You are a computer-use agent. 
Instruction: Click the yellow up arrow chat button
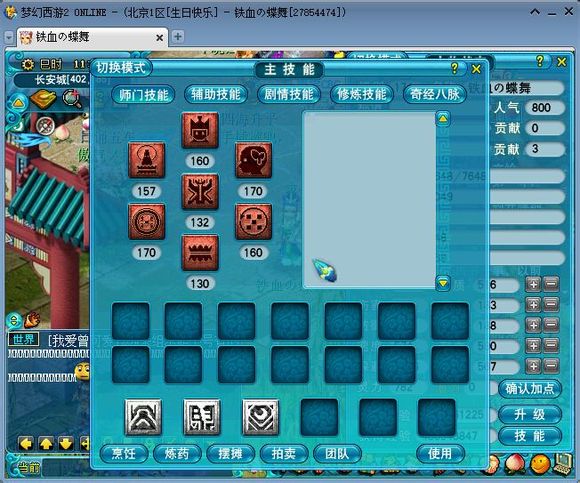point(46,443)
